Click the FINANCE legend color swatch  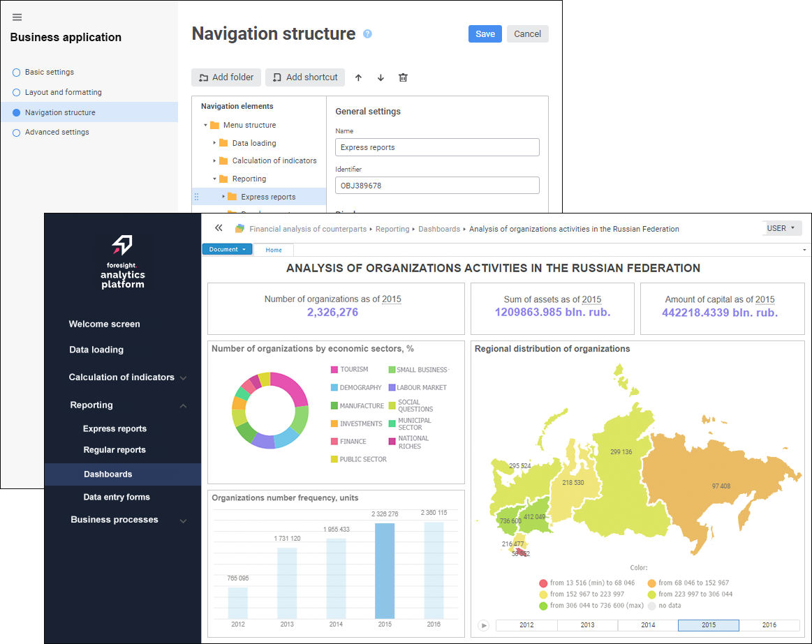(334, 442)
